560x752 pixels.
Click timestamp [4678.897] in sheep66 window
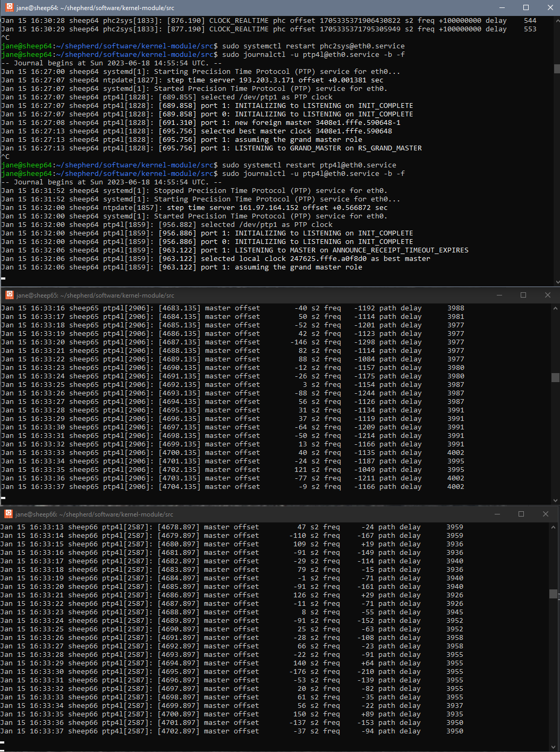(178, 527)
